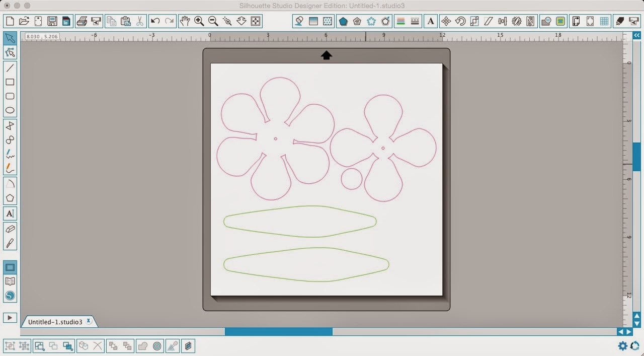This screenshot has height=356, width=644.
Task: Select the Eraser tool
Action: click(x=10, y=229)
